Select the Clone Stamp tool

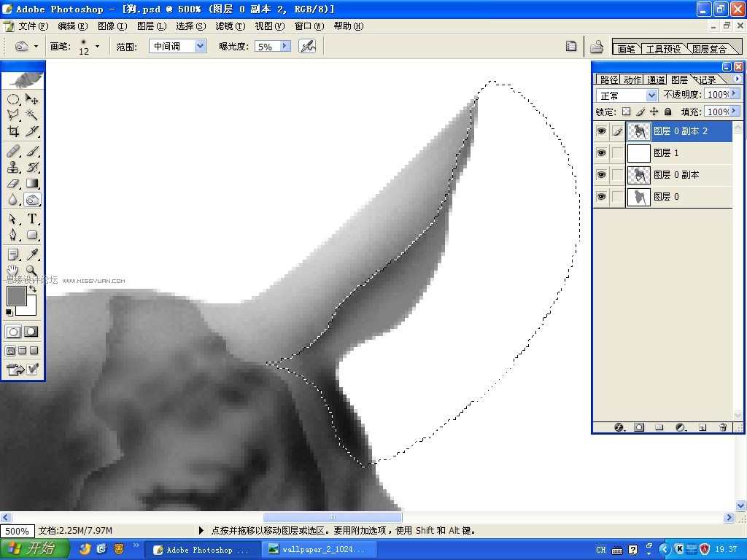(x=13, y=167)
